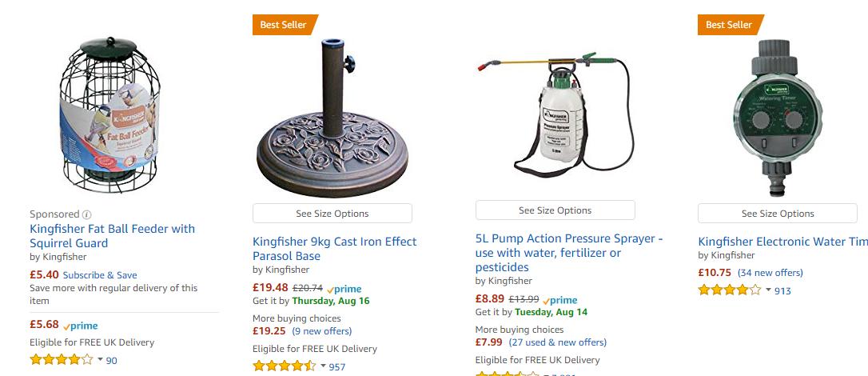This screenshot has width=868, height=376.
Task: Open See Size Options for Parasol Base
Action: (332, 214)
